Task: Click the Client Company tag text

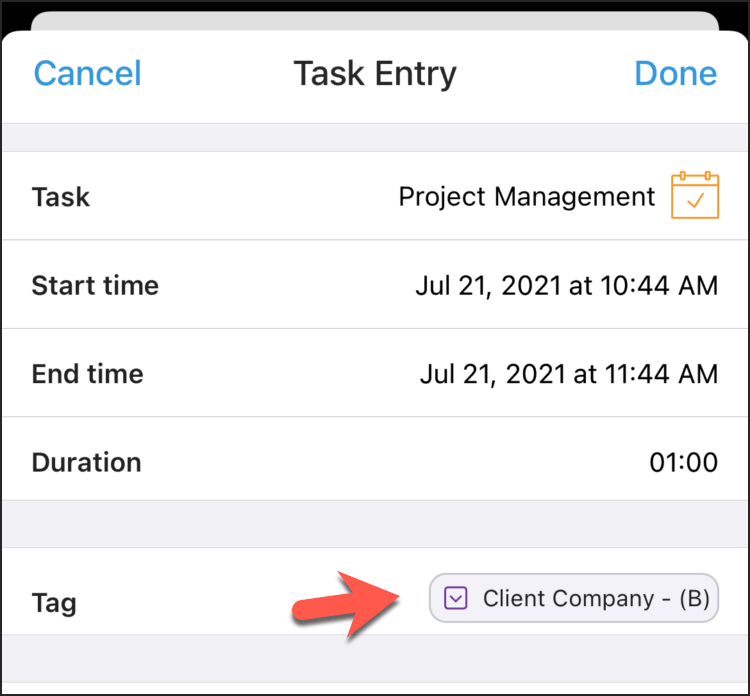Action: 596,598
